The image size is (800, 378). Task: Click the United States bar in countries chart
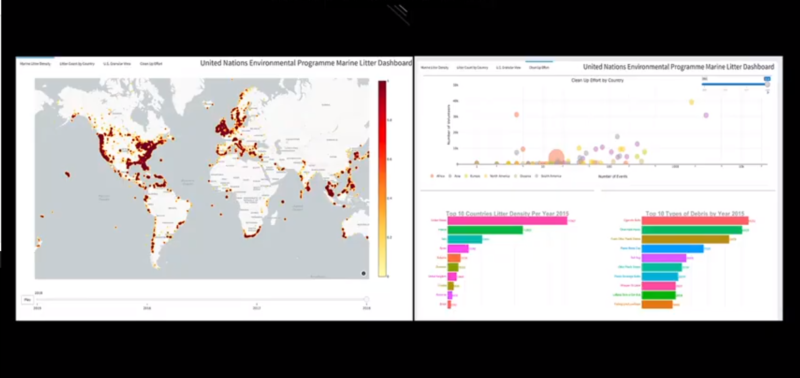(x=508, y=220)
